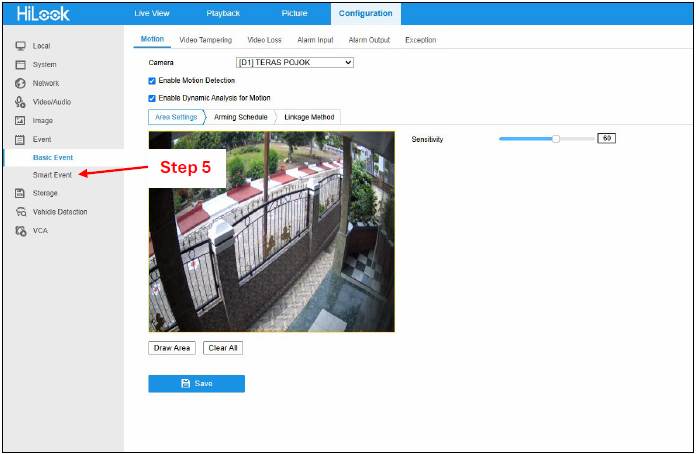696x454 pixels.
Task: Click the System icon in sidebar
Action: pyautogui.click(x=20, y=65)
